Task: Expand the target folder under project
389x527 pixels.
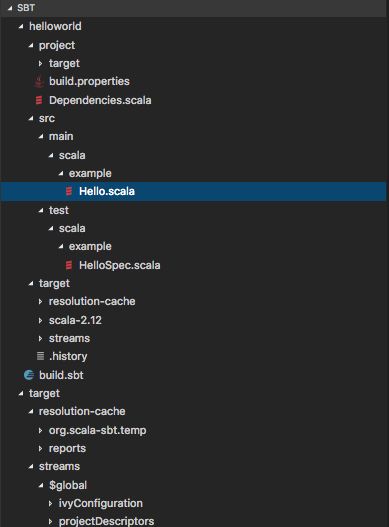Action: pos(41,63)
